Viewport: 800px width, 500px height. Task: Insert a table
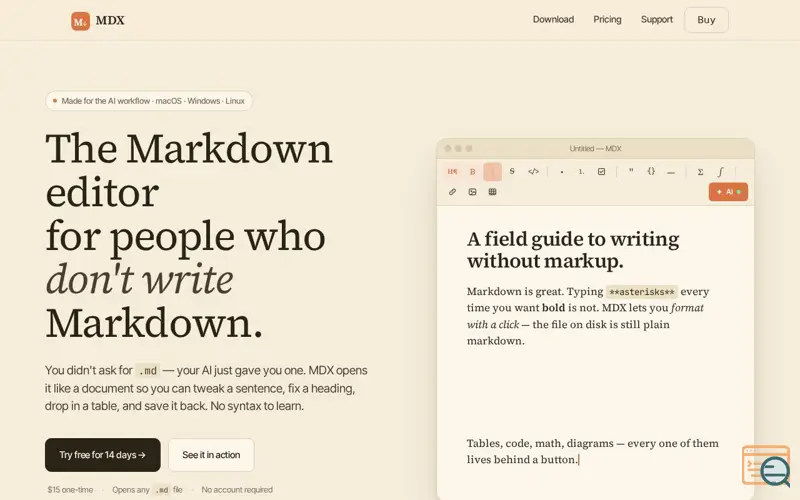(492, 192)
